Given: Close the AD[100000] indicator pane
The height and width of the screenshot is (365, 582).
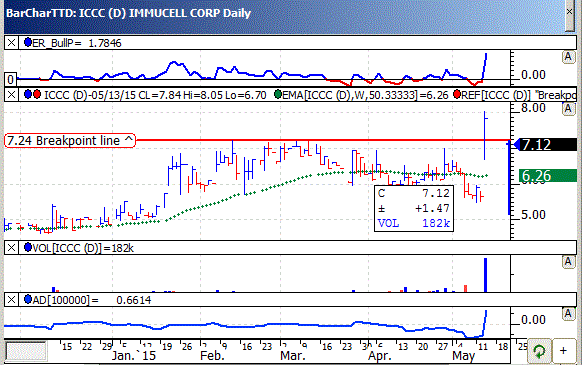Looking at the screenshot, I should point(12,300).
